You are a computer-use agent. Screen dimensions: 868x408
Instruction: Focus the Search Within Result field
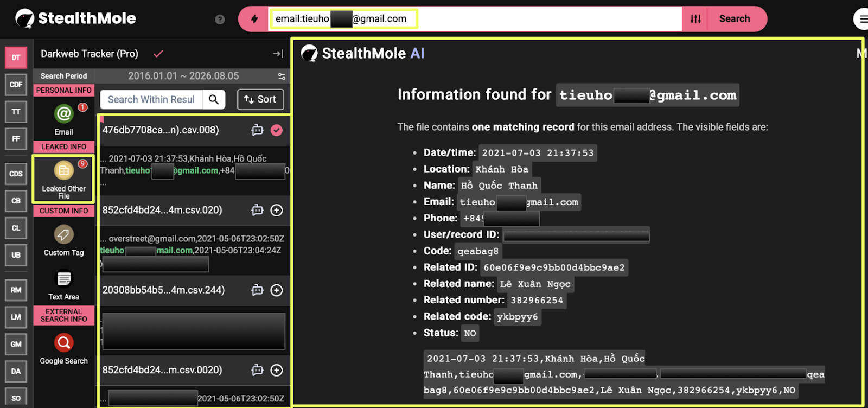pos(151,99)
